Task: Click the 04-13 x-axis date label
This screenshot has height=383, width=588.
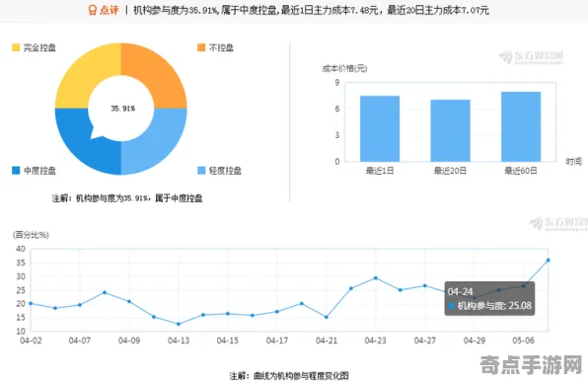Action: [x=179, y=341]
